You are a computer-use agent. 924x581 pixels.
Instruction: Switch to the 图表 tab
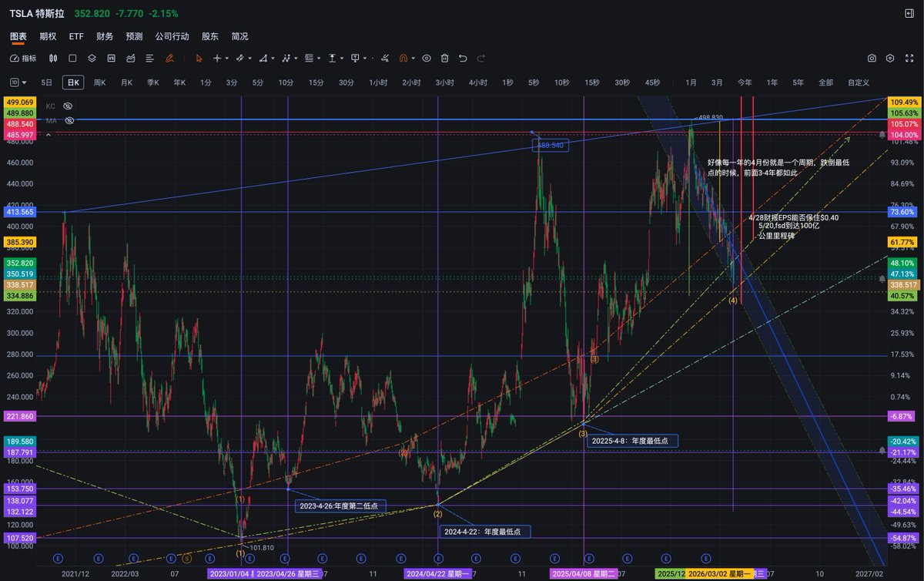pos(18,36)
